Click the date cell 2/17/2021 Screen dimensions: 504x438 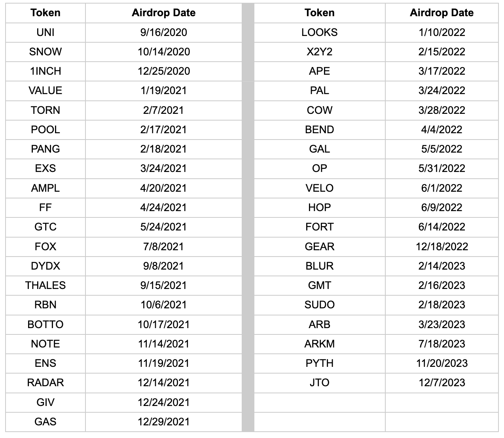click(x=163, y=130)
